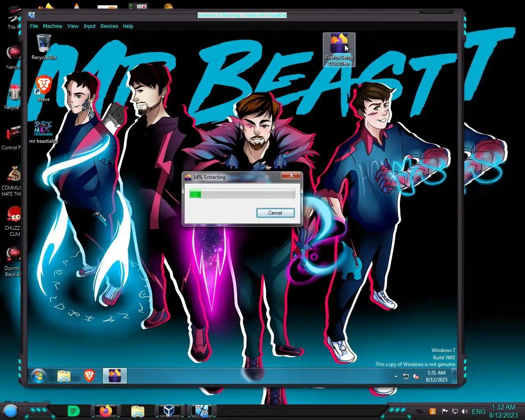Open the guest clock showing 1:31 AM
This screenshot has width=525, height=420.
(436, 376)
